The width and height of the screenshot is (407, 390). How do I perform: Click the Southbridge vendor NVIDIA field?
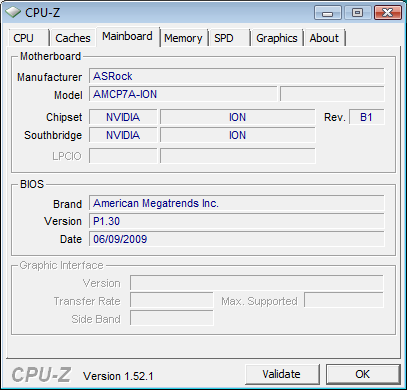[x=123, y=135]
